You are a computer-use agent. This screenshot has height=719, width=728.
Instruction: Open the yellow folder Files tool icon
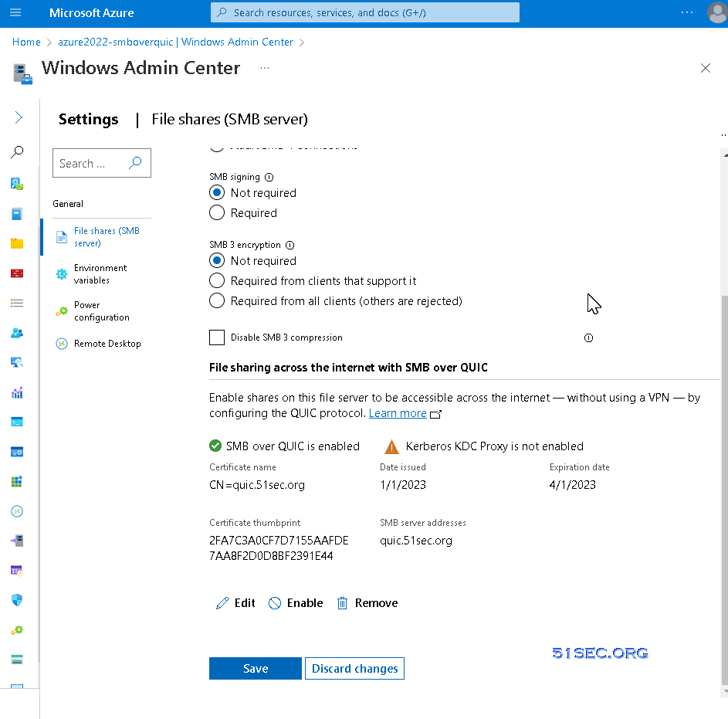click(17, 243)
